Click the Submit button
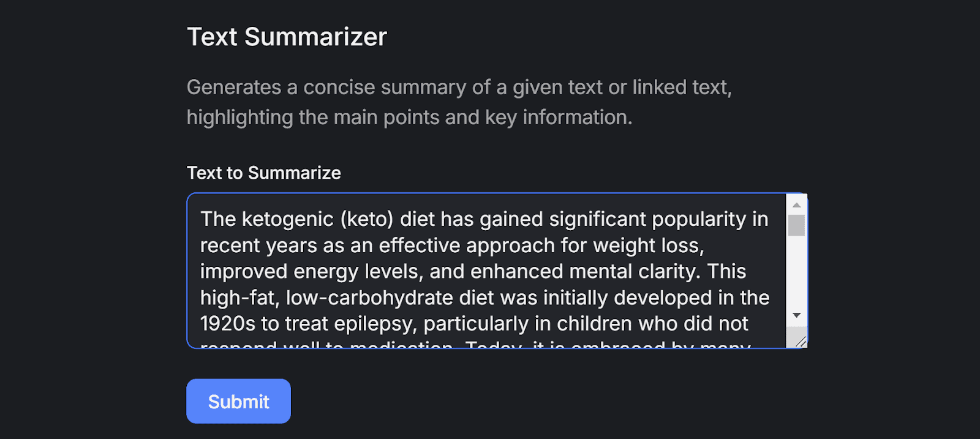980x439 pixels. tap(238, 401)
